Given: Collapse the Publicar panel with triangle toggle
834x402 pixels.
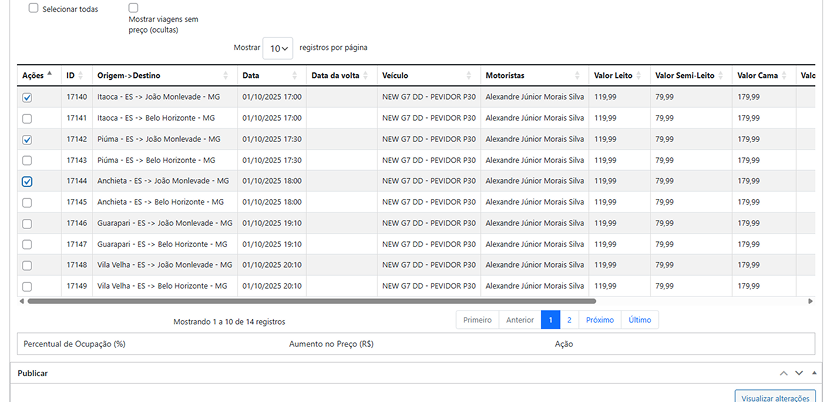Looking at the screenshot, I should click(814, 372).
